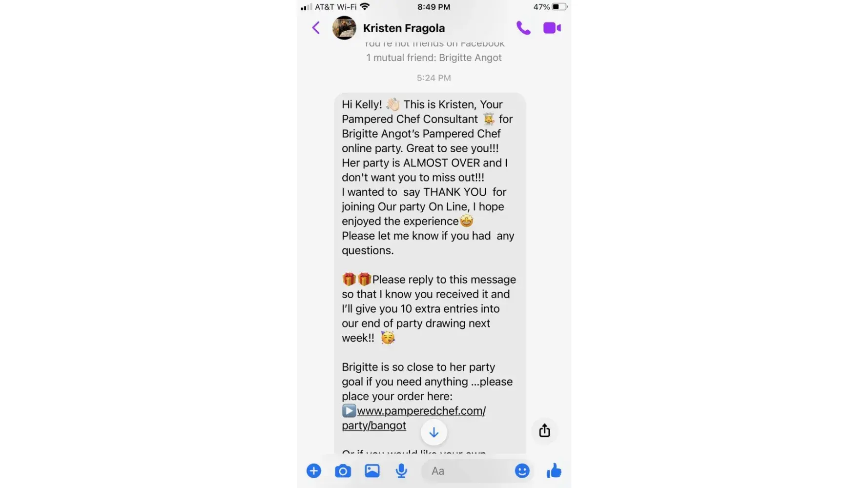Tap the 5:24 PM timestamp

point(434,78)
